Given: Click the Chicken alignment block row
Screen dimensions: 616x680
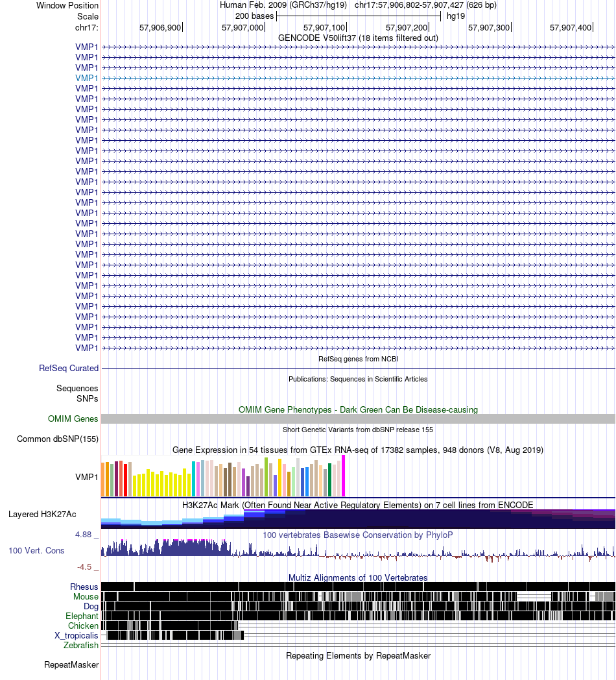Looking at the screenshot, I should coord(358,625).
